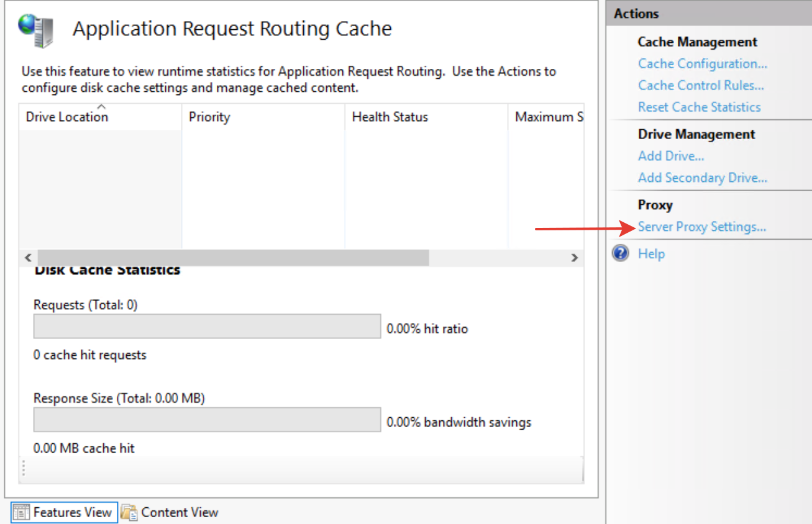Open the Help link
The width and height of the screenshot is (812, 524).
point(651,253)
